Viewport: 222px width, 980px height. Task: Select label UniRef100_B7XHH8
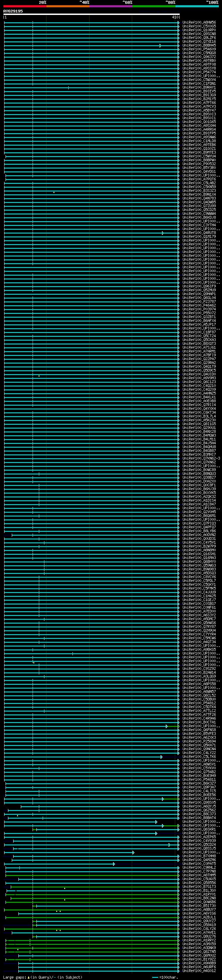click(x=199, y=856)
